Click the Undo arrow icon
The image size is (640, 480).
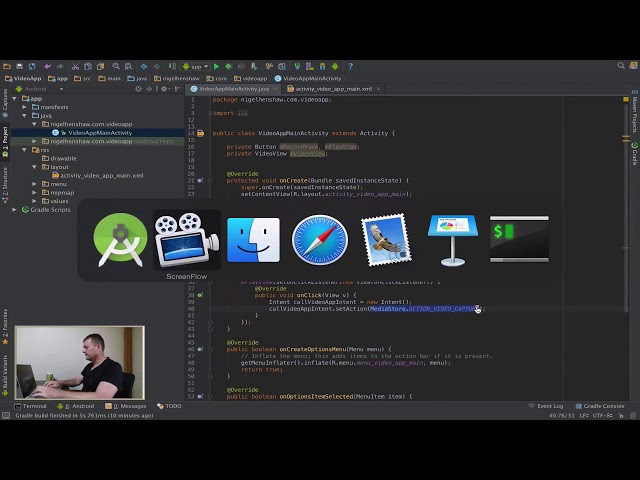pyautogui.click(x=48, y=66)
